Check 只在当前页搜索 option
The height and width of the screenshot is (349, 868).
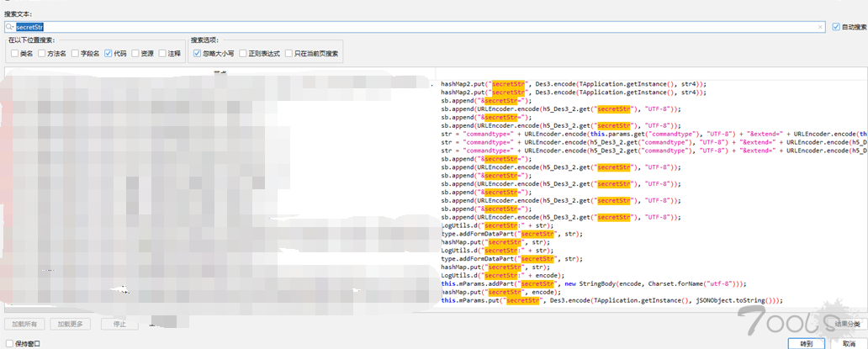point(289,54)
